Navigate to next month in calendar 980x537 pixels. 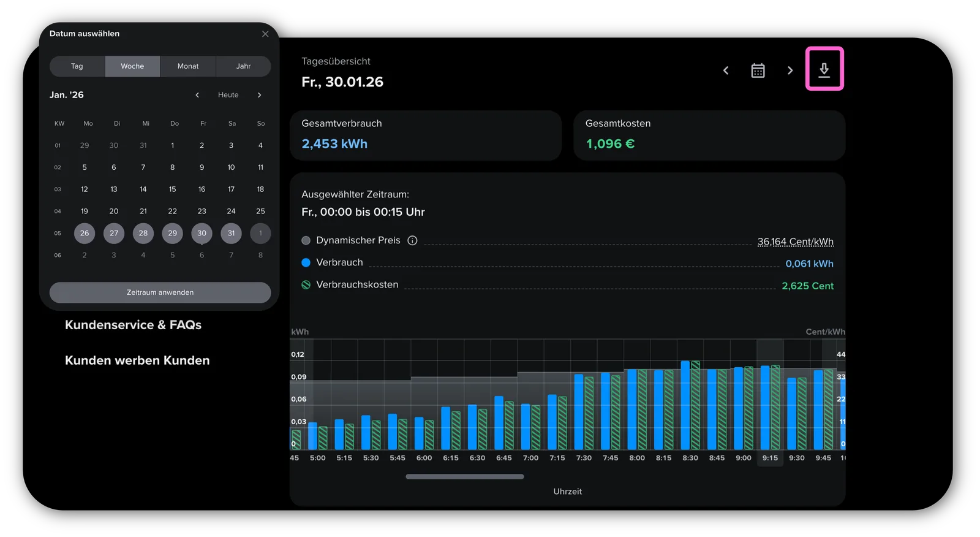(x=259, y=95)
